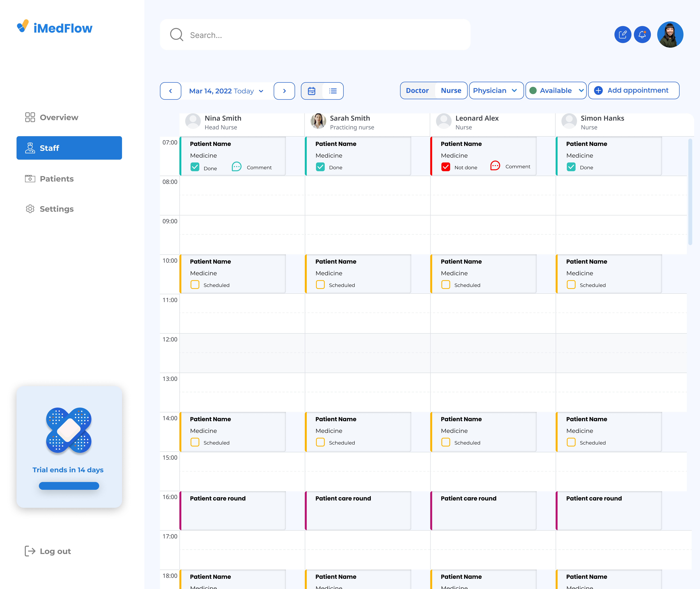Go to next day arrow

pyautogui.click(x=284, y=91)
